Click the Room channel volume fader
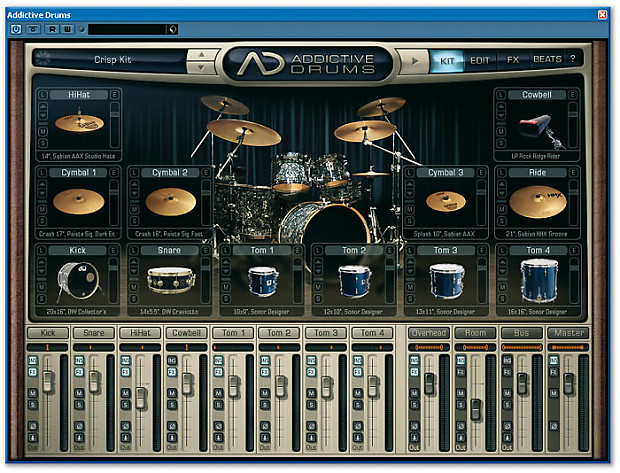The width and height of the screenshot is (620, 473). 476,409
